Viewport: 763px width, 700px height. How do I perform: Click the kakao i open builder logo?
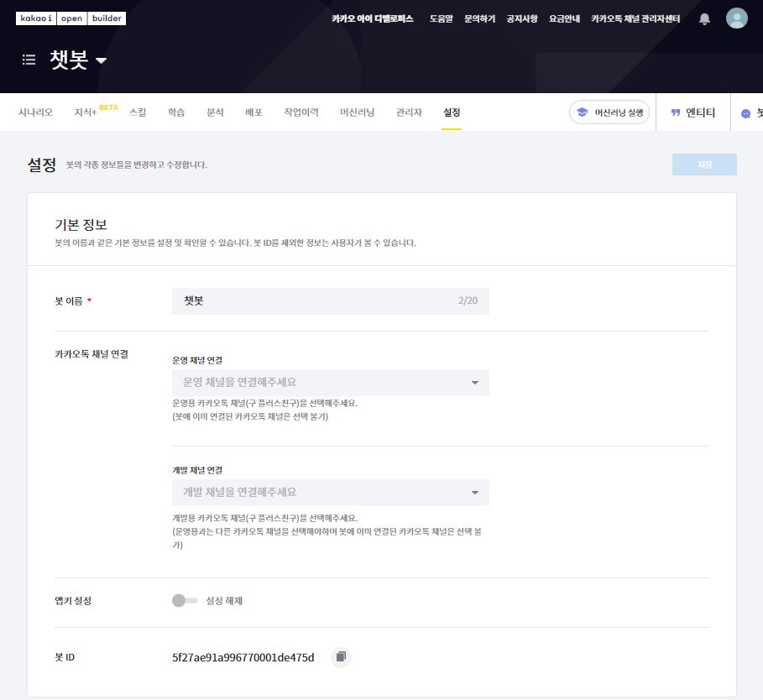(x=71, y=18)
